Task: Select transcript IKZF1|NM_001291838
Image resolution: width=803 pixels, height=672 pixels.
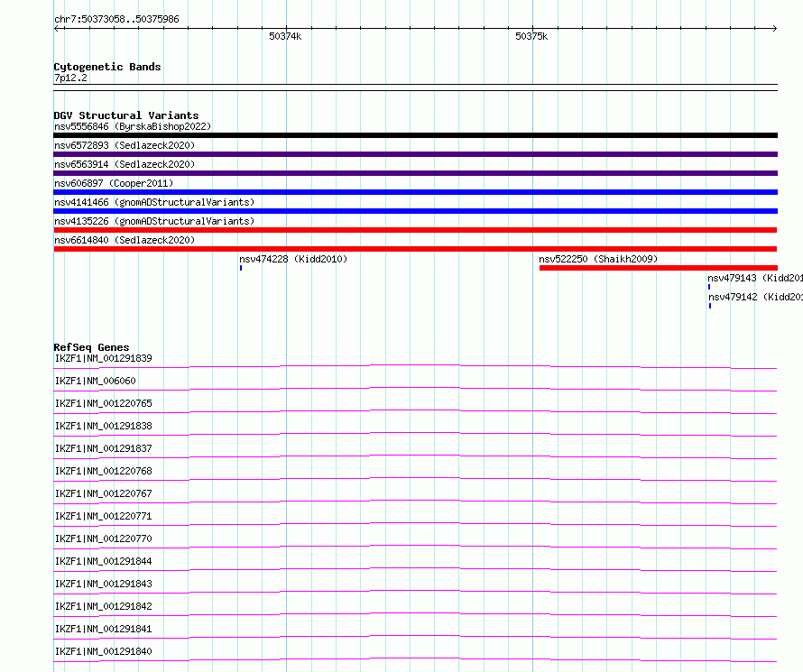Action: (104, 426)
